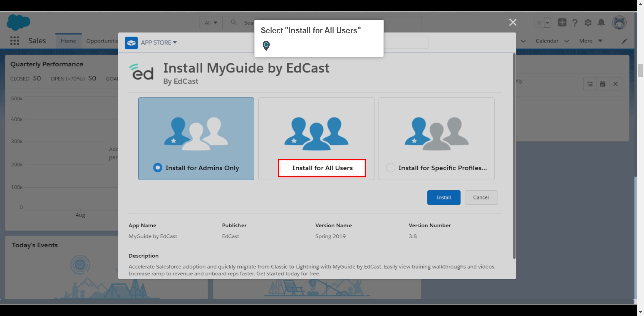This screenshot has height=316, width=644.
Task: Open the Notifications bell
Action: [x=601, y=23]
